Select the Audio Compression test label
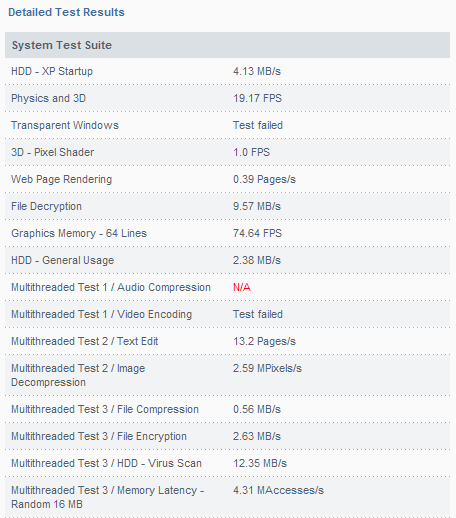Screen dimensions: 456x518 click(x=111, y=287)
